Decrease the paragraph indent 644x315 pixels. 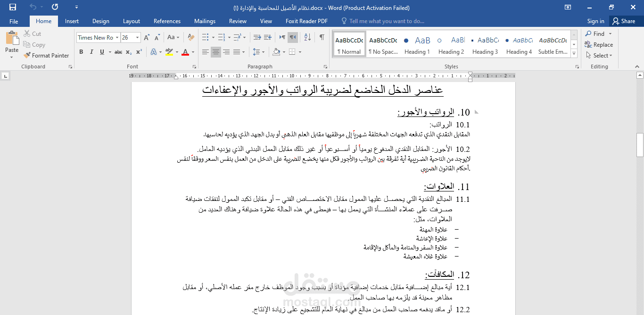point(257,37)
